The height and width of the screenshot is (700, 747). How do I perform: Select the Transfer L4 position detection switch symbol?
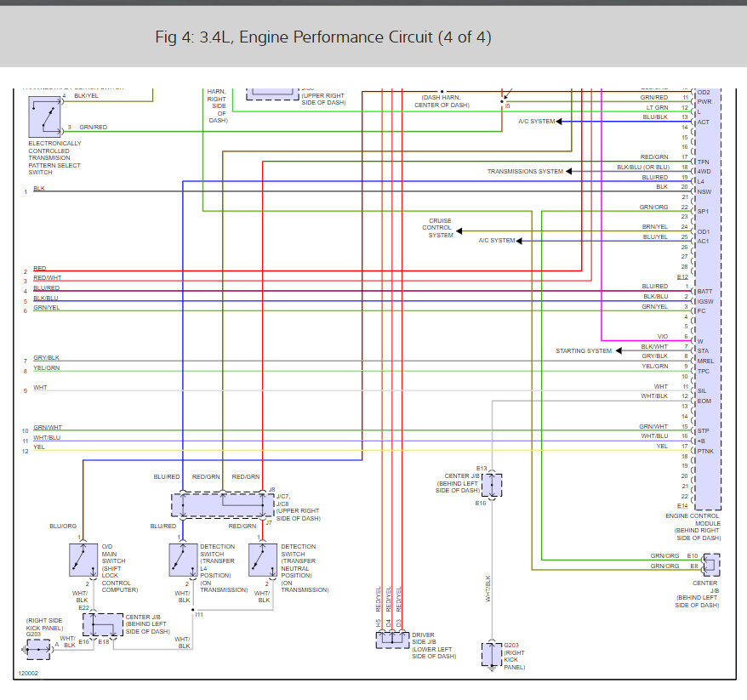183,560
